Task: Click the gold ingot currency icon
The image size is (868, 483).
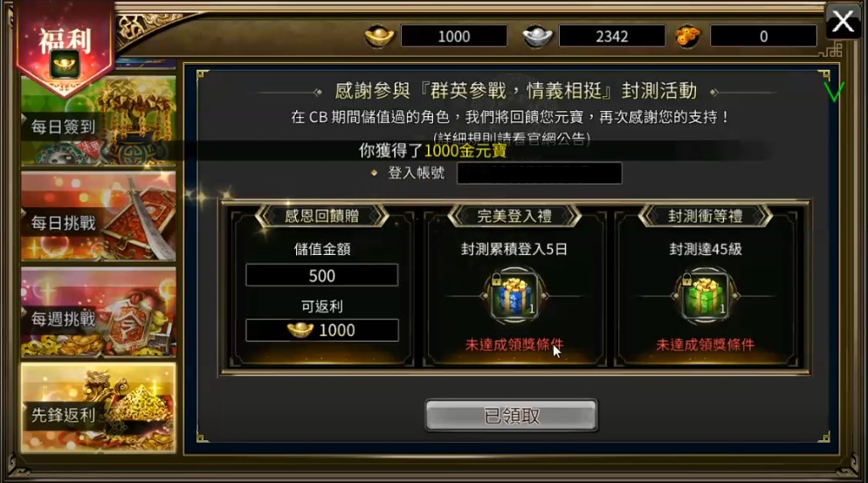Action: 379,36
